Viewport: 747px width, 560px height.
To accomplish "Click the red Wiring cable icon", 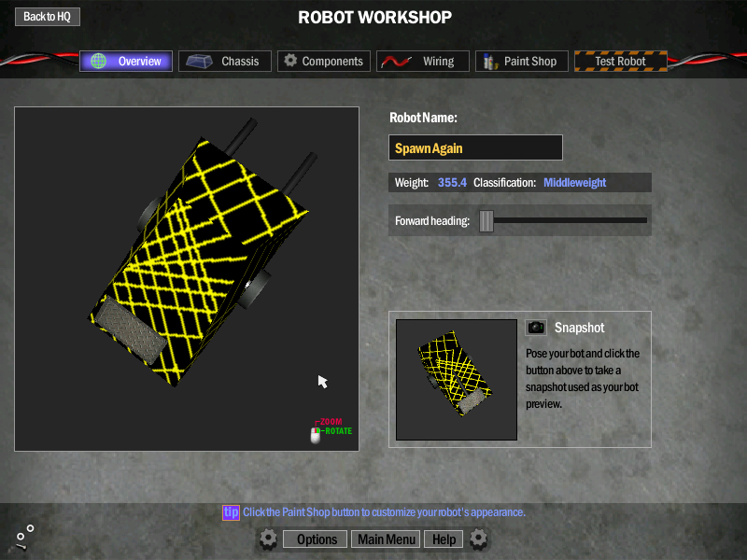I will tap(396, 62).
